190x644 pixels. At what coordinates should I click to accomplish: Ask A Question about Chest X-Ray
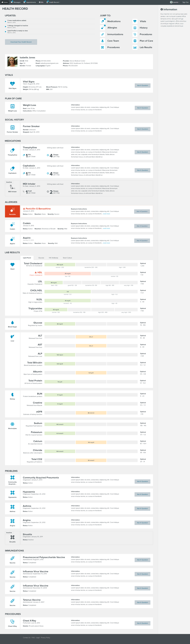tap(142, 623)
